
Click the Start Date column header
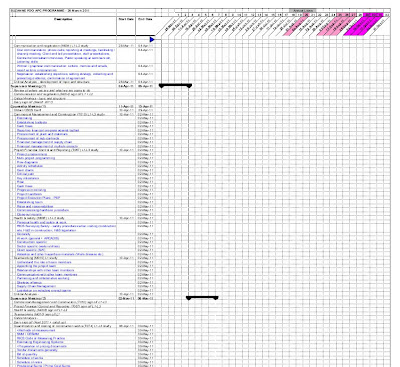pos(126,19)
